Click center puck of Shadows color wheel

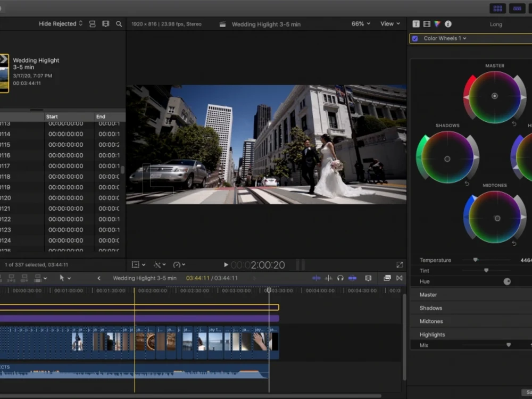(x=447, y=159)
